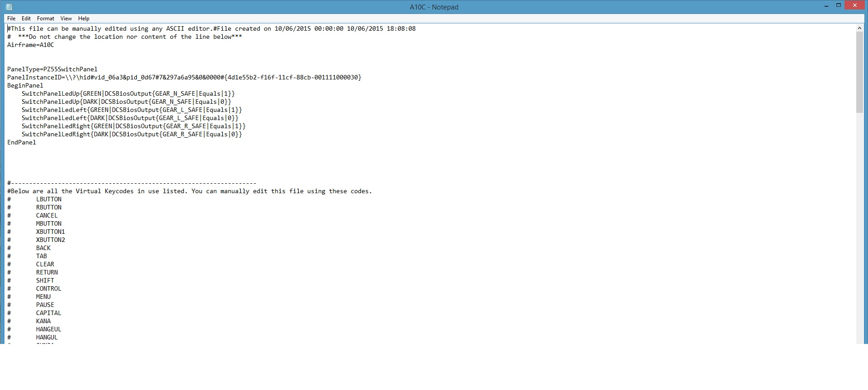
Task: Click the Notepad icon in title bar
Action: (x=9, y=7)
